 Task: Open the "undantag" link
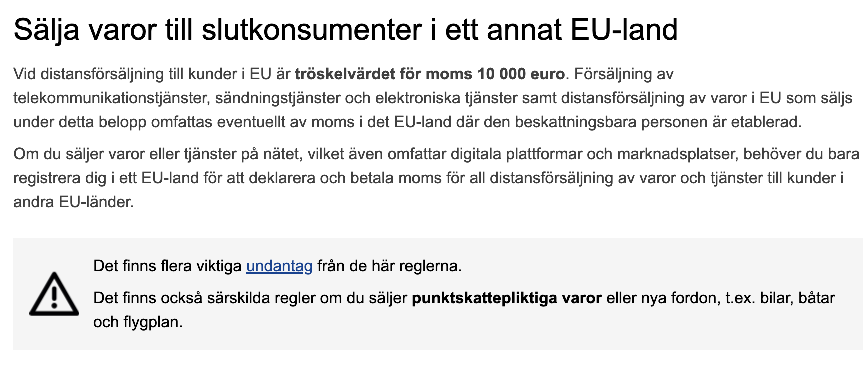coord(279,266)
